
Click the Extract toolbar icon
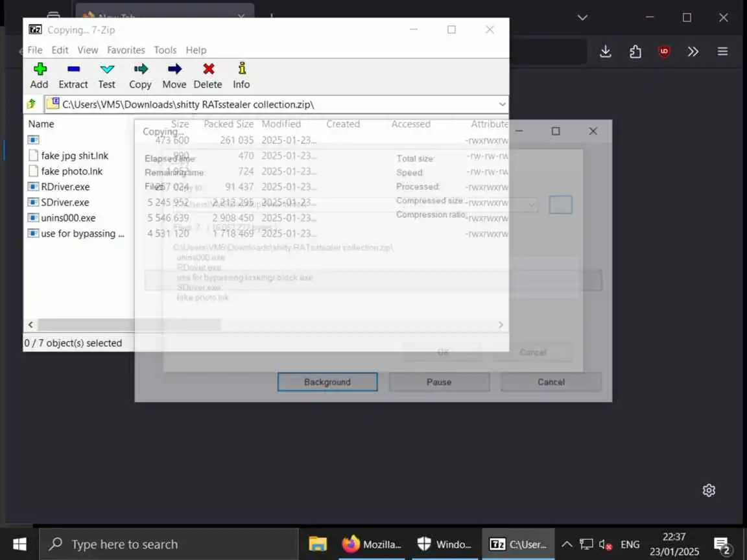coord(73,76)
